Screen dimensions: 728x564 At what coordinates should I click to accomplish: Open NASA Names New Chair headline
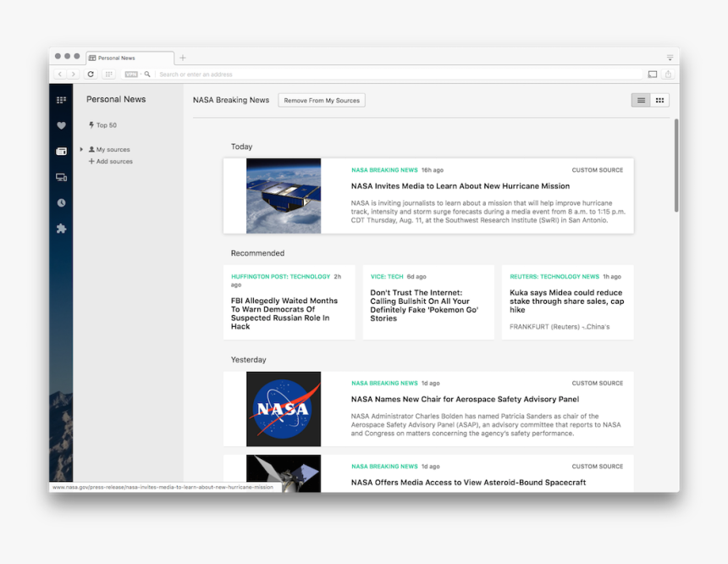tap(465, 399)
